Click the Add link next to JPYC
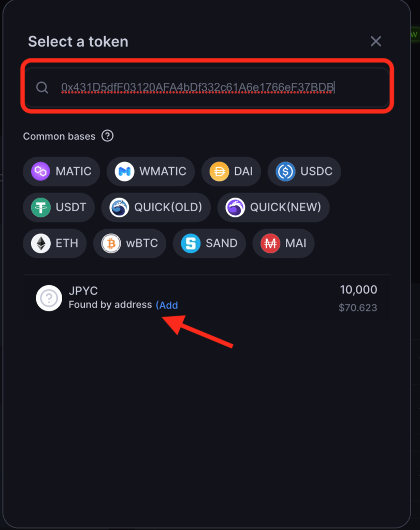 (x=167, y=305)
